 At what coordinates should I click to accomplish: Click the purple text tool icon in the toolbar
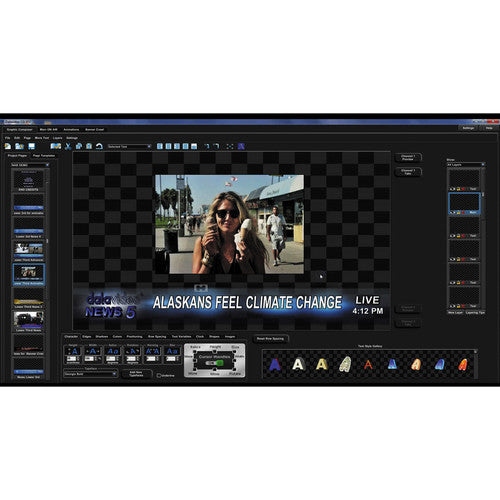tap(241, 146)
